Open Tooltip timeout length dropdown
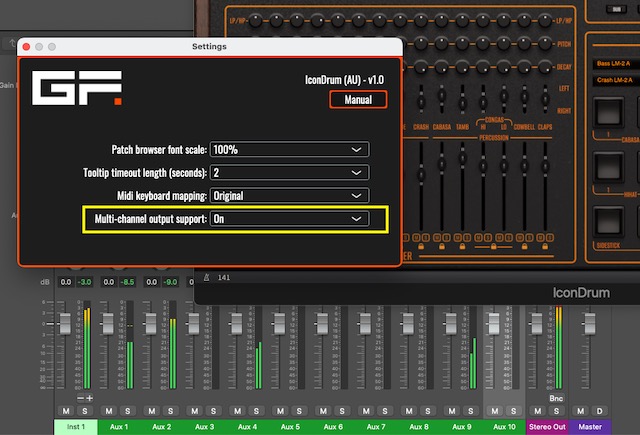This screenshot has width=640, height=435. click(x=289, y=172)
